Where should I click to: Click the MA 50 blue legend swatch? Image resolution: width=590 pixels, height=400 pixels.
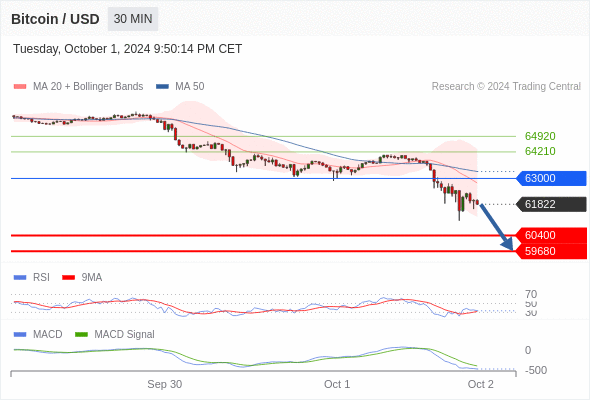click(162, 87)
